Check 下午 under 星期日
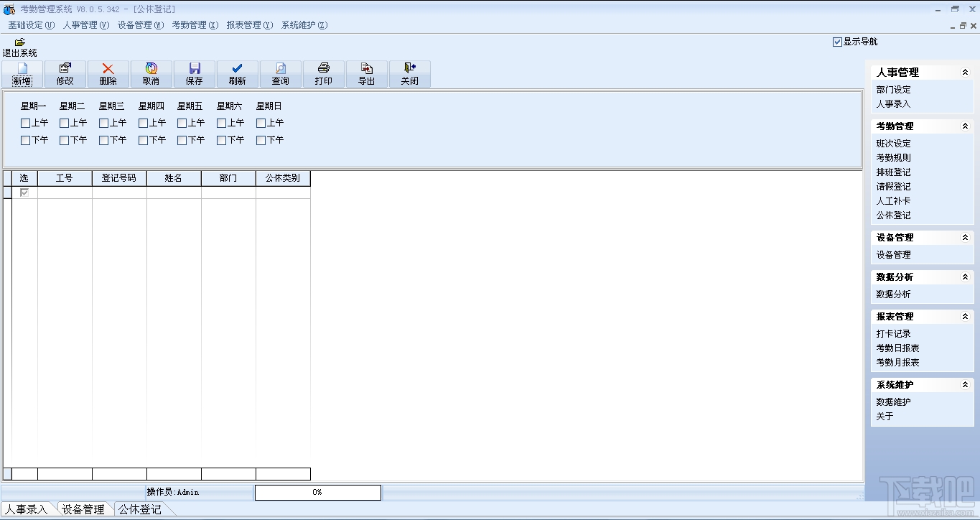The height and width of the screenshot is (520, 980). click(x=261, y=140)
